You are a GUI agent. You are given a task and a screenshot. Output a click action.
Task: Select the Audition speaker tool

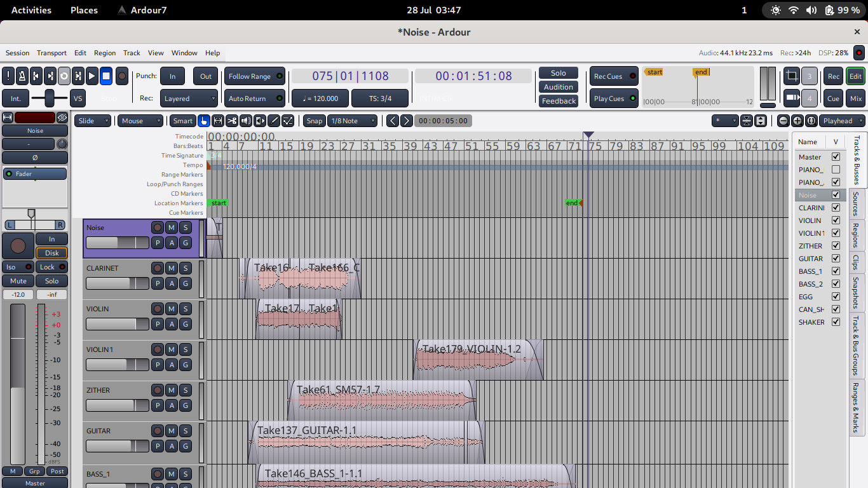coord(246,121)
